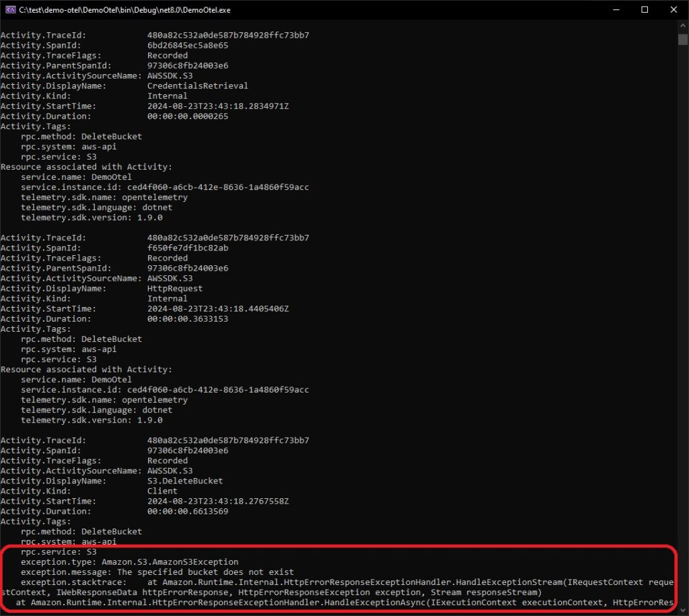This screenshot has height=616, width=689.
Task: Click Duration value 00:00:00.3633153
Action: click(188, 319)
